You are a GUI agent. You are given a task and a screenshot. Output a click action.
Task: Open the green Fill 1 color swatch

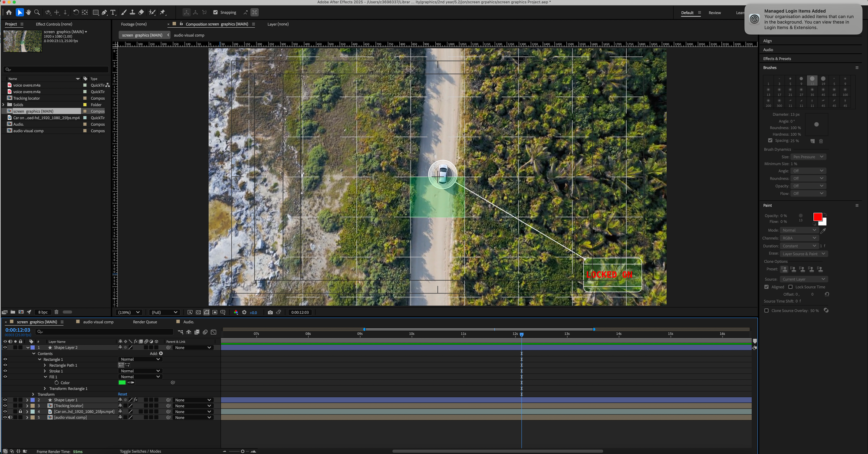122,383
